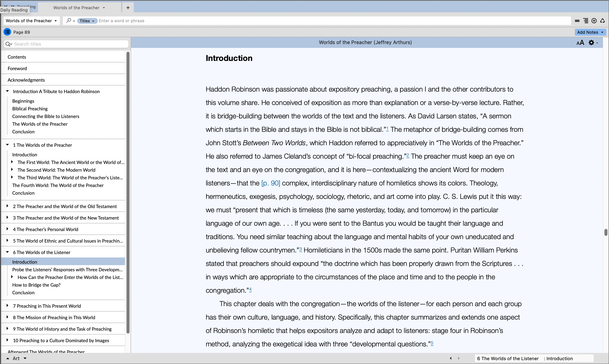
Task: Expand 7 Preaching in This Present World
Action: pyautogui.click(x=7, y=306)
